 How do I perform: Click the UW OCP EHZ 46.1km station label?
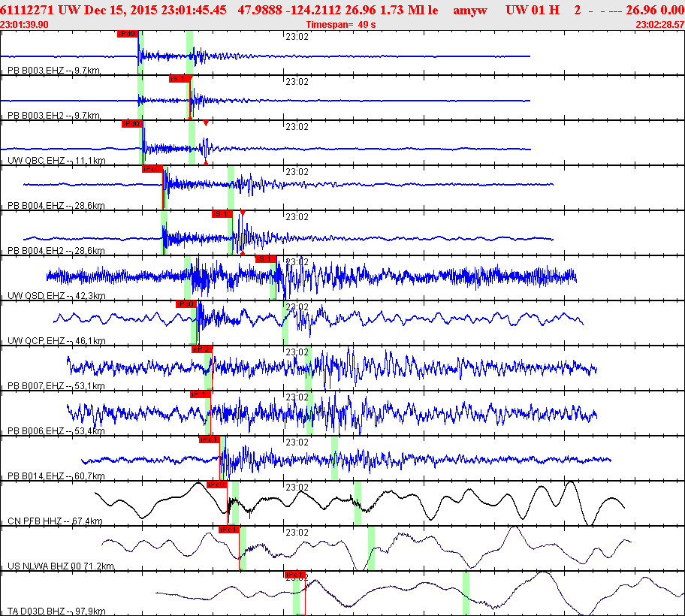tap(57, 340)
